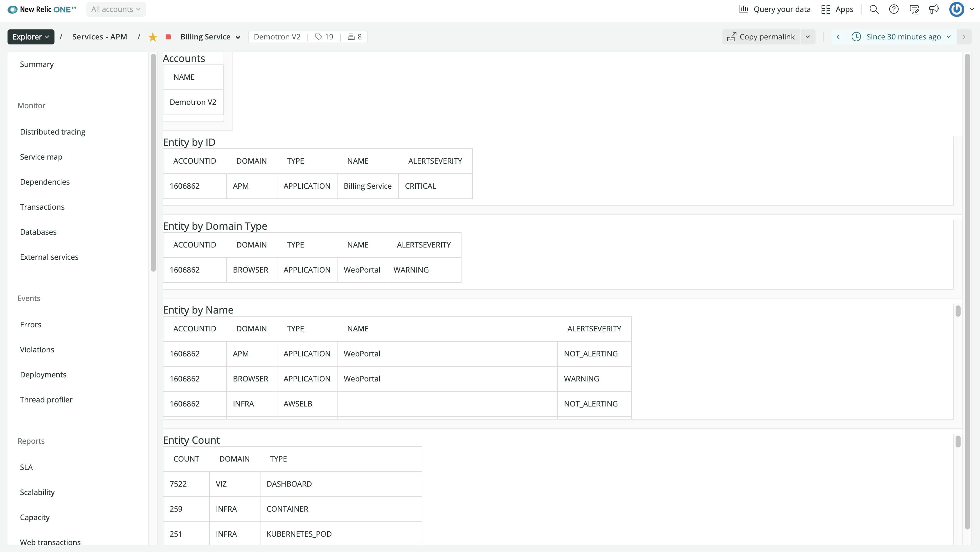Click the Copy permalink button
The width and height of the screenshot is (980, 552).
(761, 37)
